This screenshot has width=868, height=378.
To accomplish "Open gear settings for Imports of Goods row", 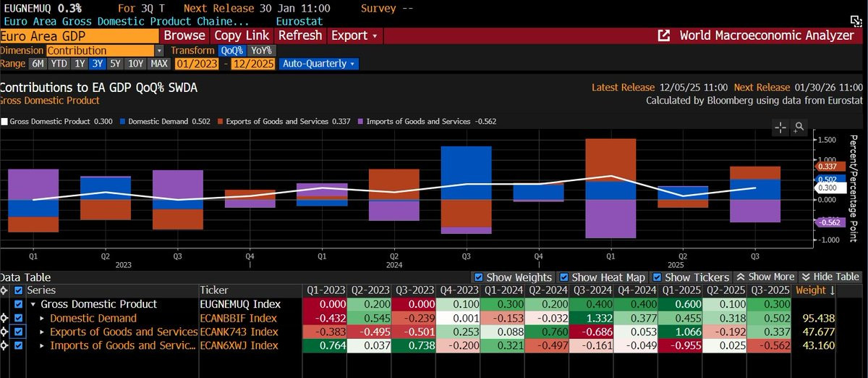I will click(x=5, y=345).
